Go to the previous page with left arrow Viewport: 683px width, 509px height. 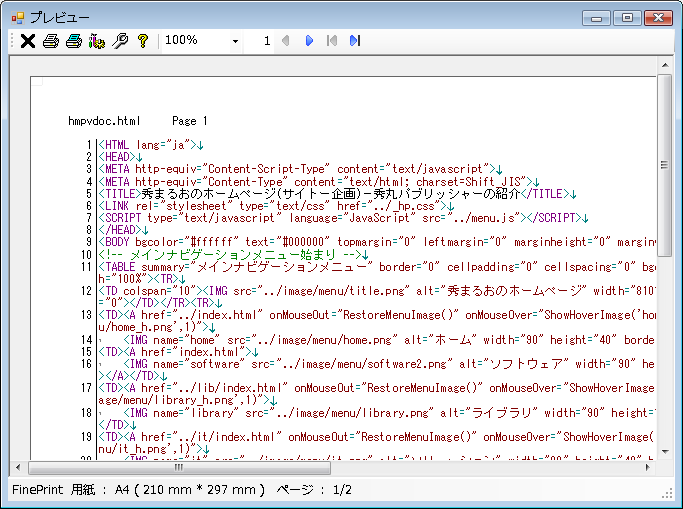pos(286,41)
